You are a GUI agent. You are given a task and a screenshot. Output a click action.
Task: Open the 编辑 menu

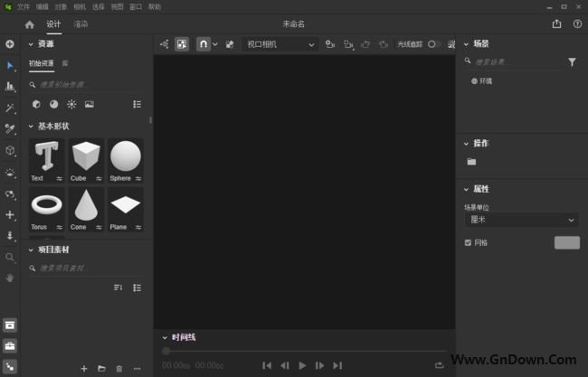click(42, 6)
